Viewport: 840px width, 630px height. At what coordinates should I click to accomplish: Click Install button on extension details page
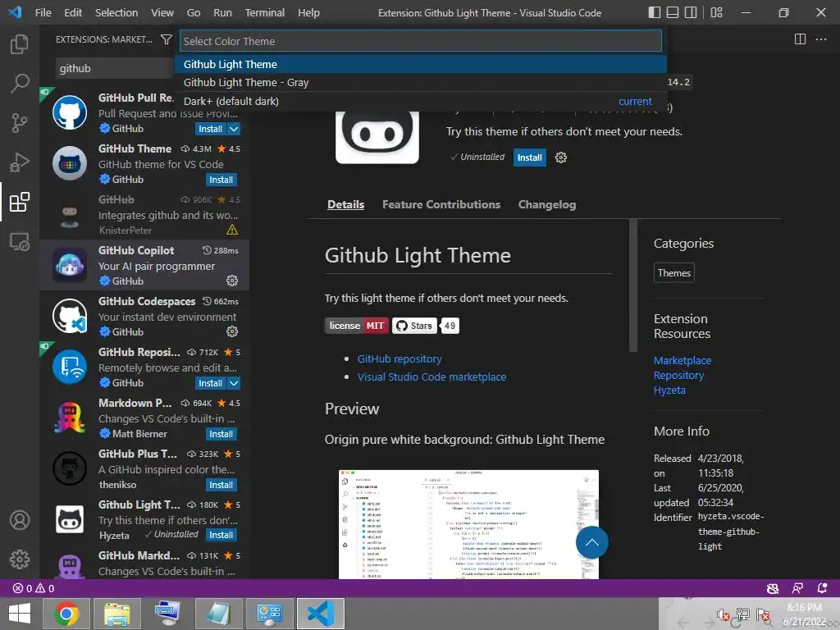pyautogui.click(x=529, y=157)
